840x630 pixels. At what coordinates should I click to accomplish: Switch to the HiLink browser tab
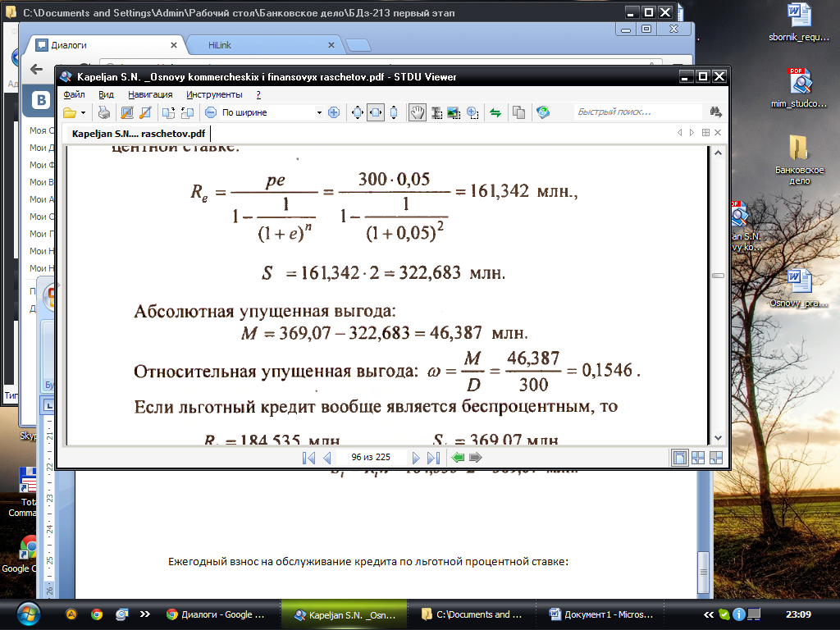pos(262,45)
